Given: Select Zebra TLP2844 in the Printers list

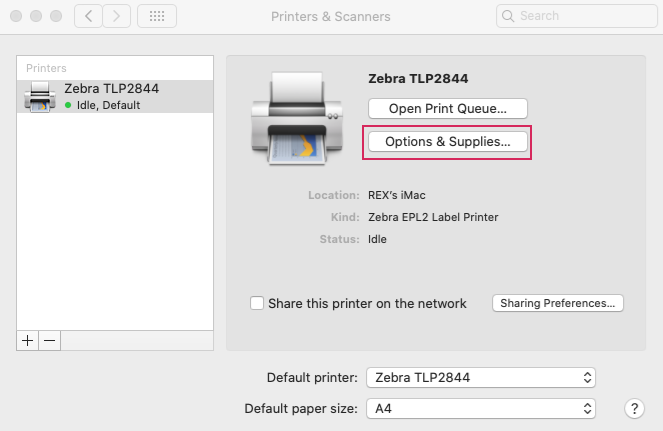Looking at the screenshot, I should [x=115, y=96].
